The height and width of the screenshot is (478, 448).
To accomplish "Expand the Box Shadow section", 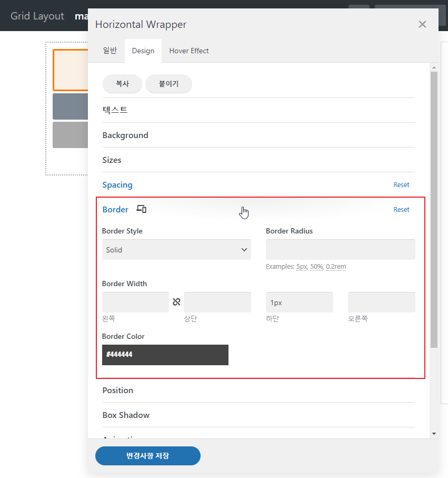I will click(258, 415).
